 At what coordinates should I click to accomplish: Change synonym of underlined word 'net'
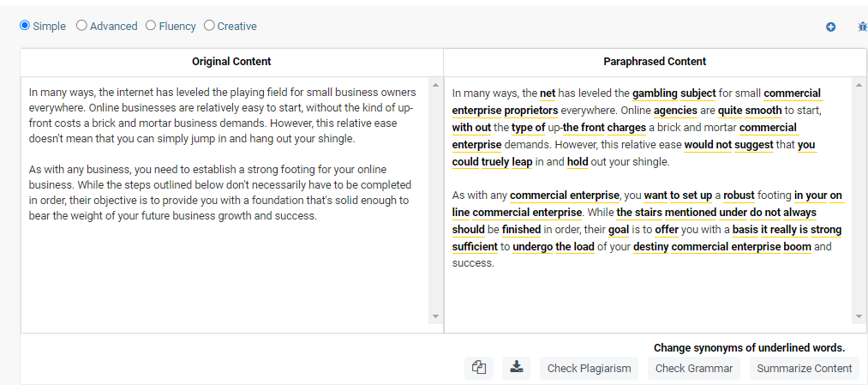coord(548,93)
